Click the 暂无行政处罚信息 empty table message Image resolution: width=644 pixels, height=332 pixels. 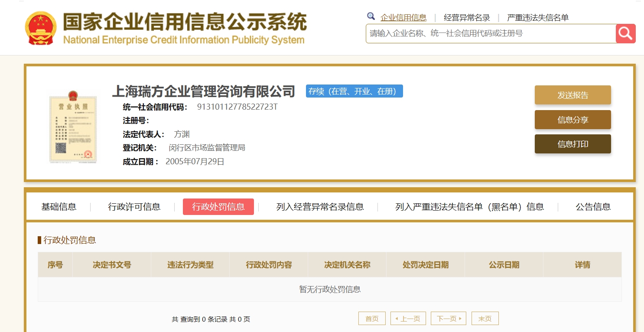(330, 290)
